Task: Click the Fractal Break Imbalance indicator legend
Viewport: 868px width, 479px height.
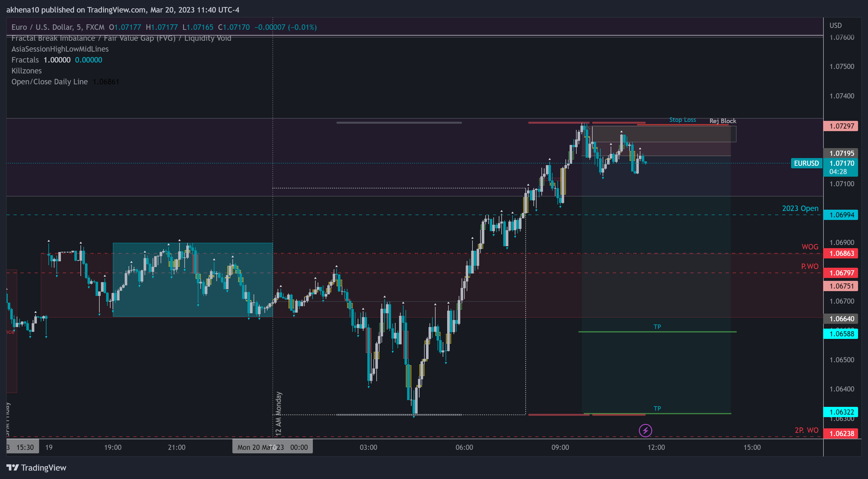Action: (121, 38)
